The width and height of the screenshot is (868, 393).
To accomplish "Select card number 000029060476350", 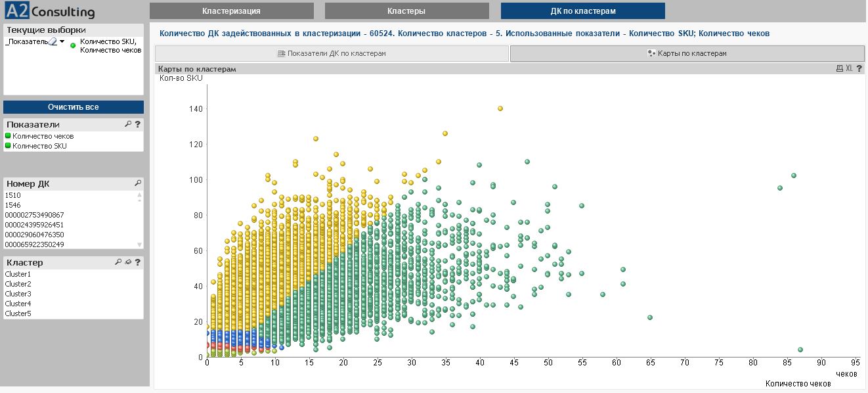I will tap(34, 235).
